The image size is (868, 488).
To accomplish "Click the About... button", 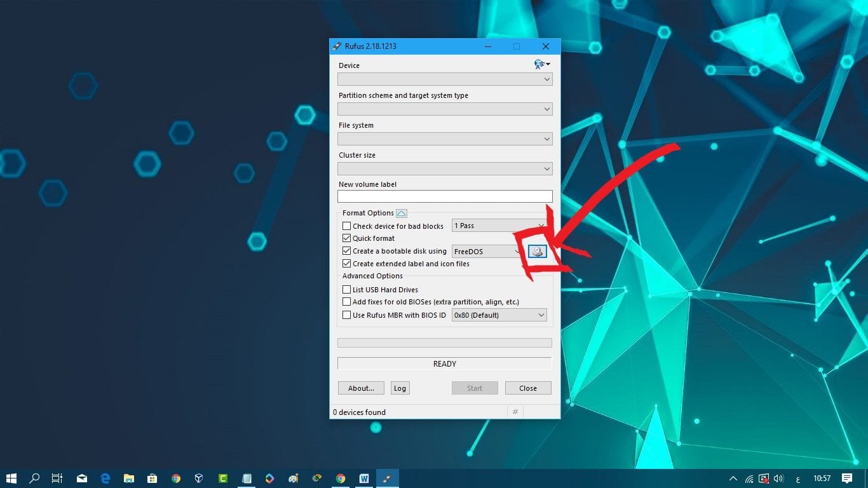I will coord(361,388).
